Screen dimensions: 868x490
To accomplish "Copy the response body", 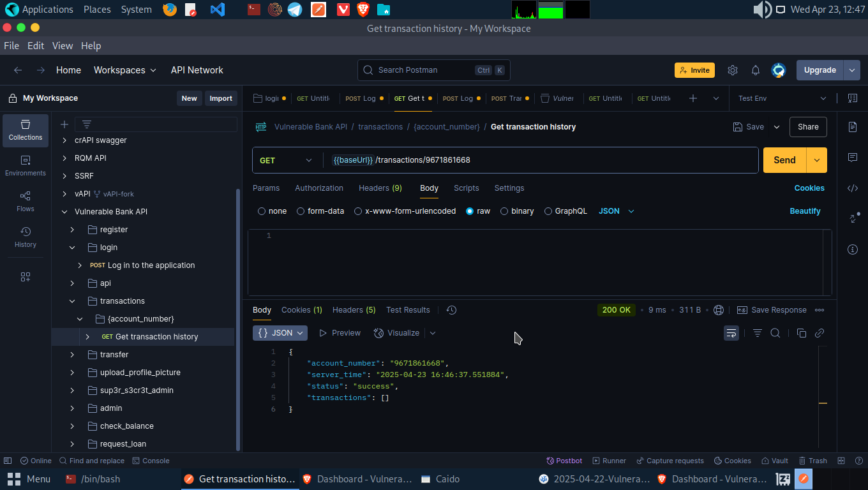I will pyautogui.click(x=802, y=333).
